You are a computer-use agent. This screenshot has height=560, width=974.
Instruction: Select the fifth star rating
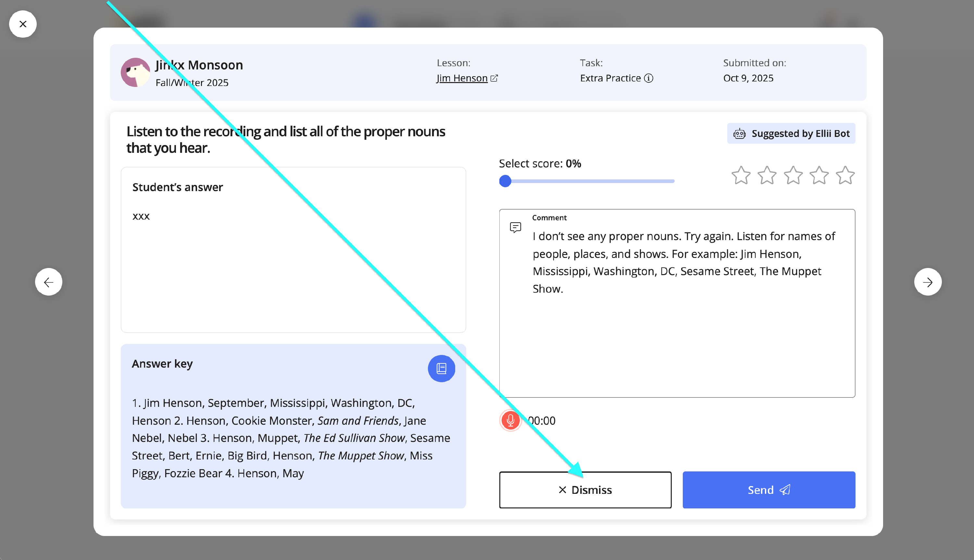click(x=845, y=176)
